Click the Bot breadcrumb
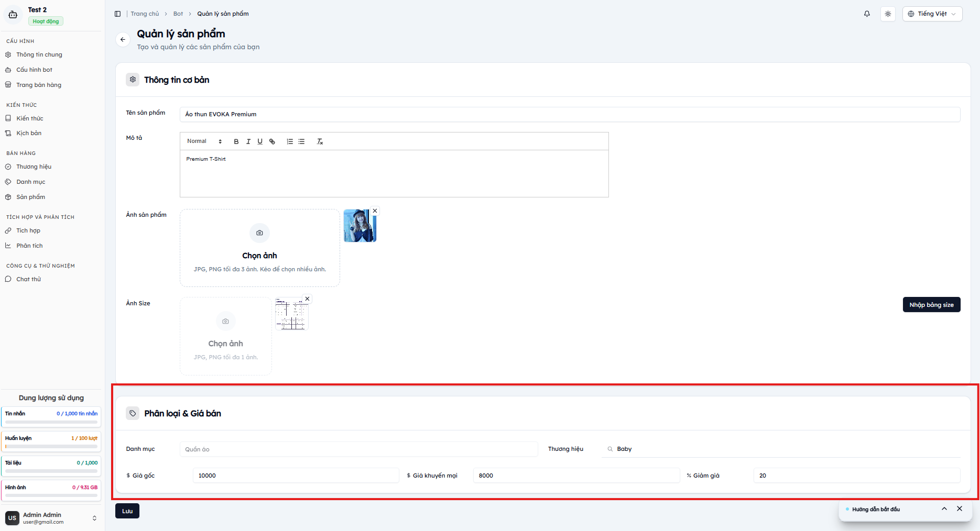 (178, 14)
